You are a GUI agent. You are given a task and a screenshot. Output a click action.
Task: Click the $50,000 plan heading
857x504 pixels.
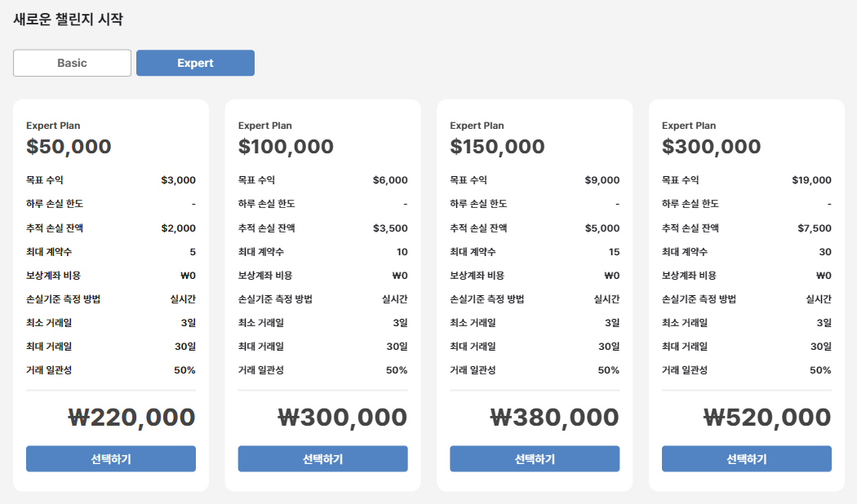69,147
